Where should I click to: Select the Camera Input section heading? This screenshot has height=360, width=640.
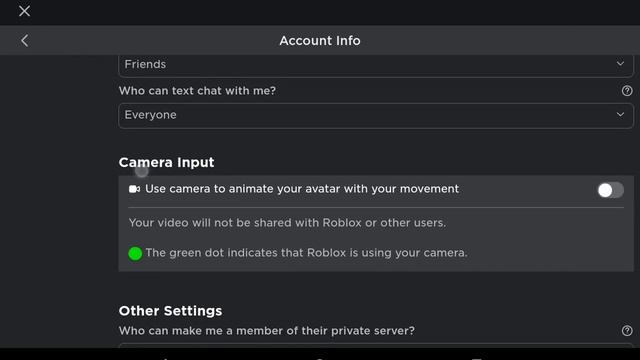[166, 162]
